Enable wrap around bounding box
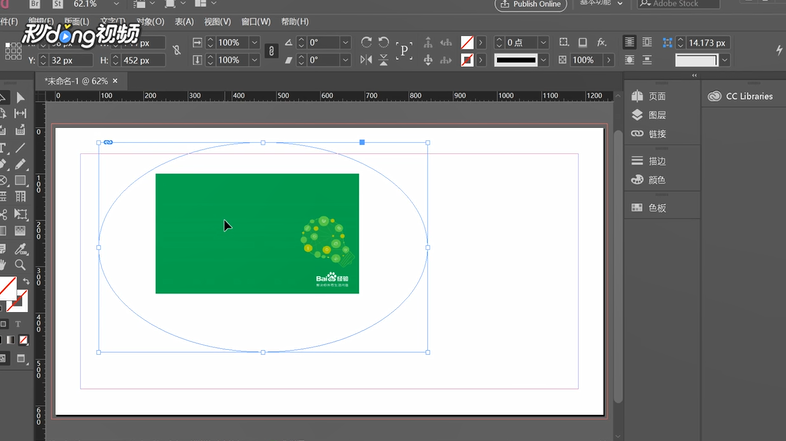The height and width of the screenshot is (441, 786). [x=647, y=43]
